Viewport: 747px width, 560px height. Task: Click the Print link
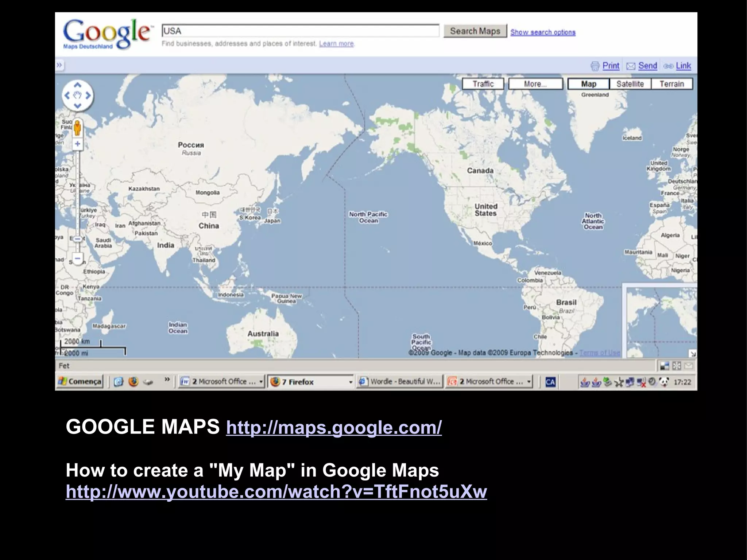coord(611,66)
